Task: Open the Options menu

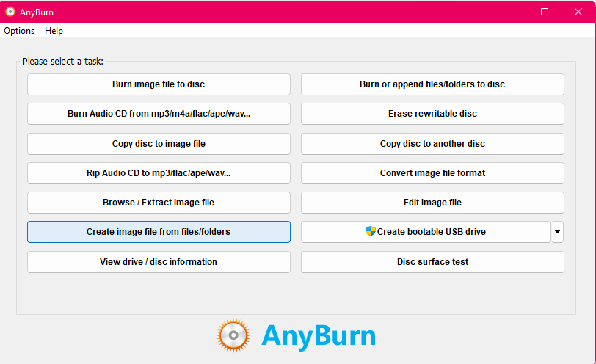Action: 19,31
